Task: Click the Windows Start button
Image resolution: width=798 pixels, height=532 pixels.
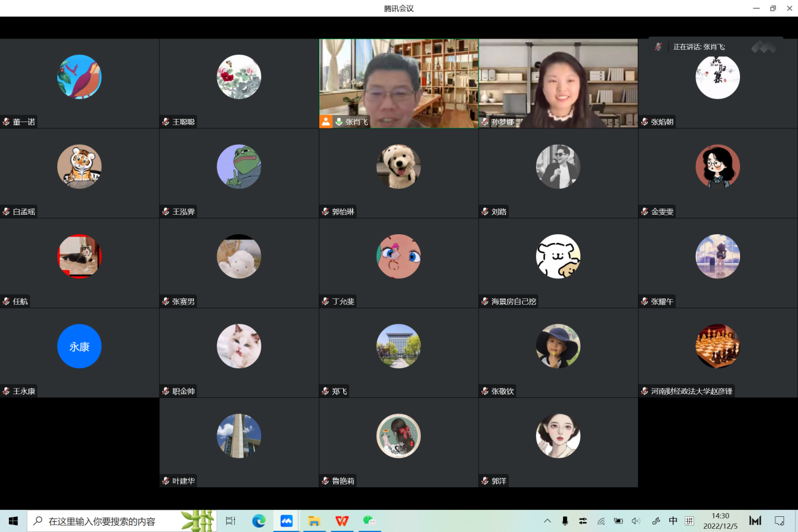Action: 13,521
